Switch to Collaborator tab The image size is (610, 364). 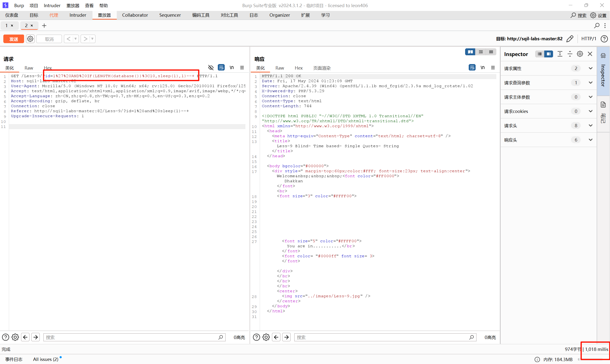click(x=135, y=15)
